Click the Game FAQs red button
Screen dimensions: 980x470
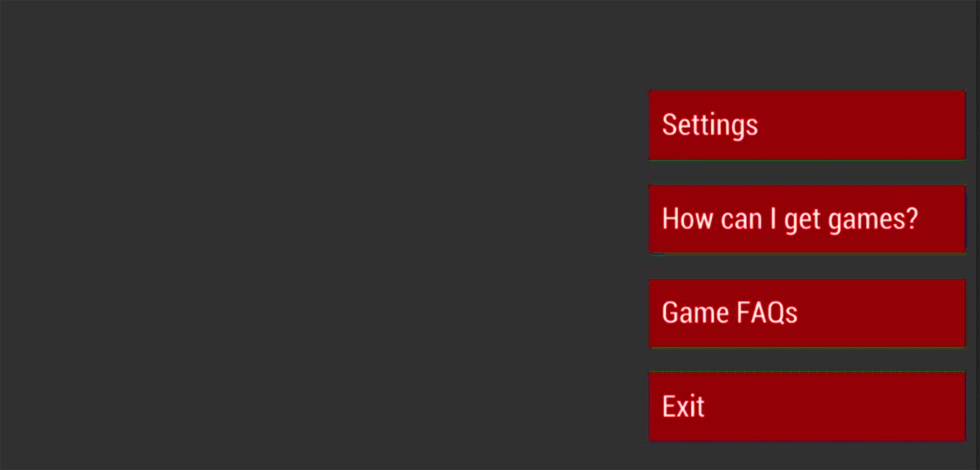807,312
